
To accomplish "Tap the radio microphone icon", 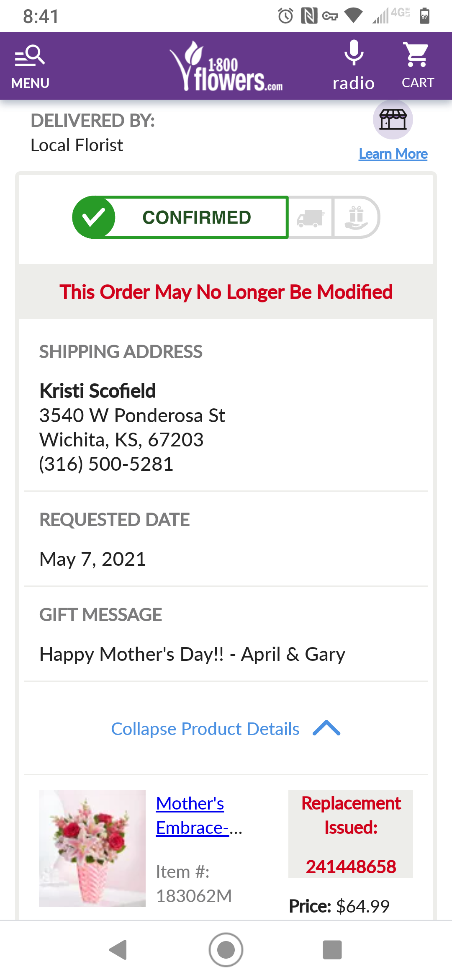I will [x=354, y=54].
